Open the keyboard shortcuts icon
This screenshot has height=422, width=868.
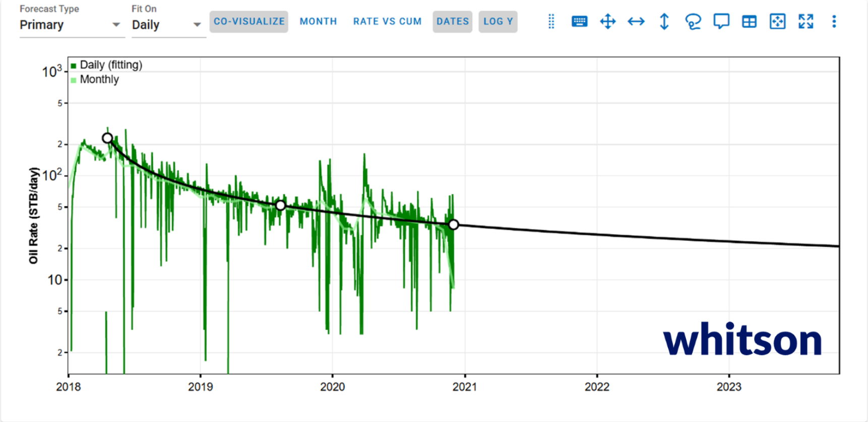coord(579,22)
